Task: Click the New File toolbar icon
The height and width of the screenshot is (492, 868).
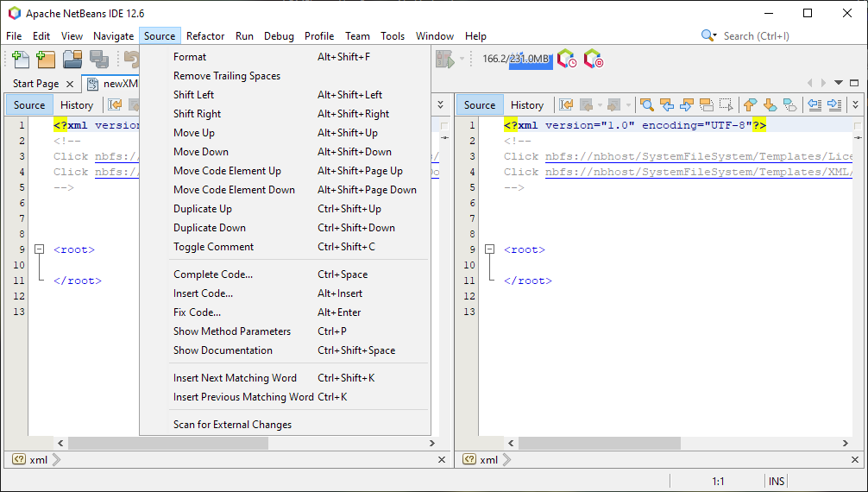Action: click(21, 59)
